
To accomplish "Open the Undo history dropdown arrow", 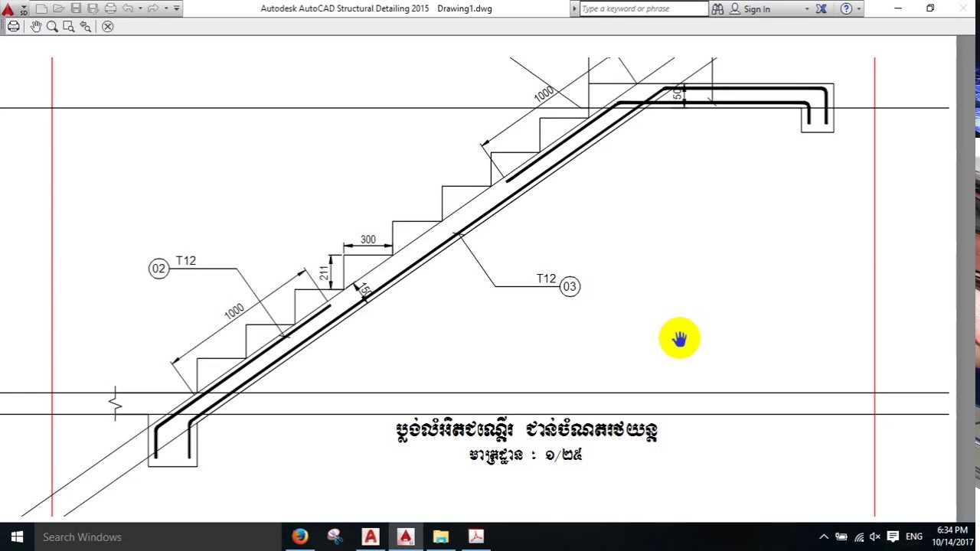I will 139,8.
